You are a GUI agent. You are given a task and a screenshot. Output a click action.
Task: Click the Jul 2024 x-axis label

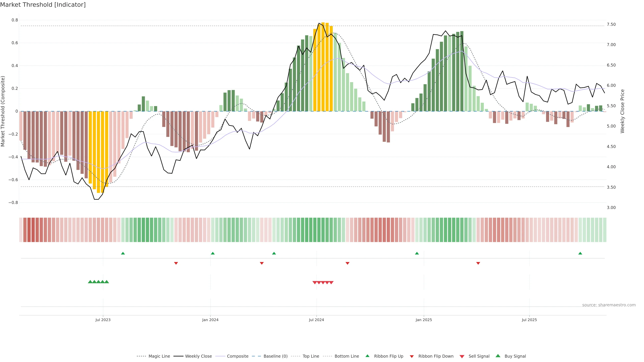316,320
